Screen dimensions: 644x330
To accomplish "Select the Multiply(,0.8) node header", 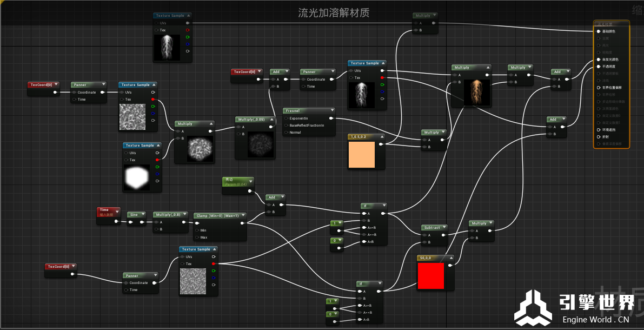I will [170, 214].
